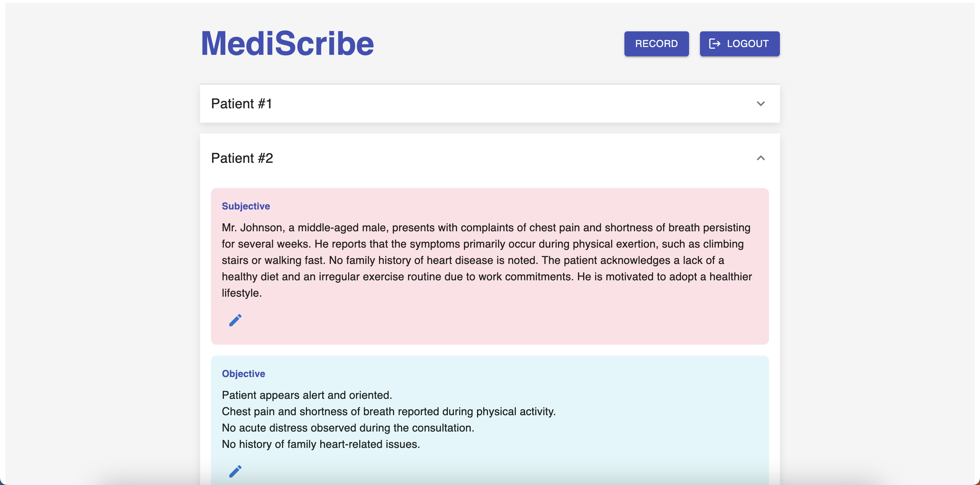Click the 'for several weeks' text line

pyautogui.click(x=483, y=244)
